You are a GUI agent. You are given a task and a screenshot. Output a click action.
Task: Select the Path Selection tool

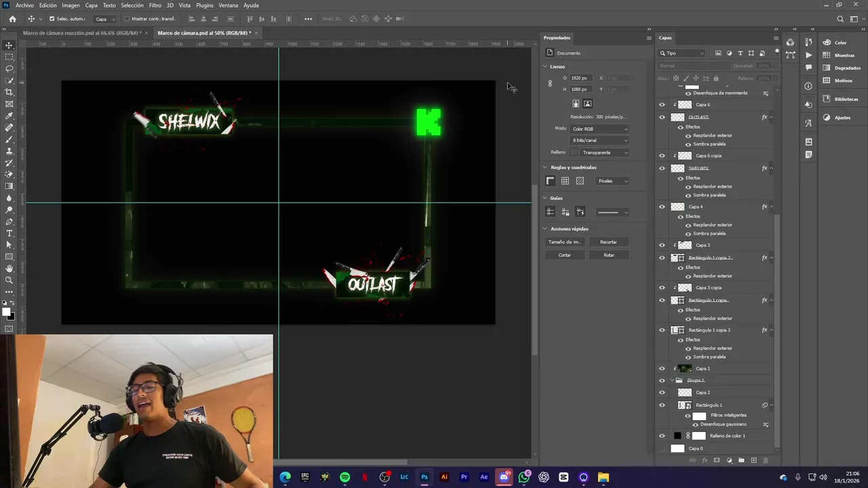(x=9, y=245)
